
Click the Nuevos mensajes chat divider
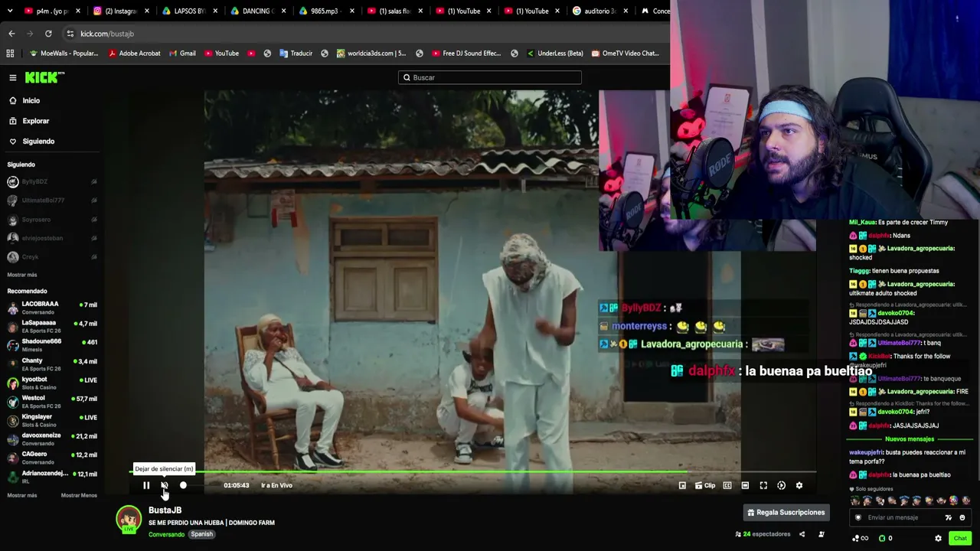click(910, 439)
